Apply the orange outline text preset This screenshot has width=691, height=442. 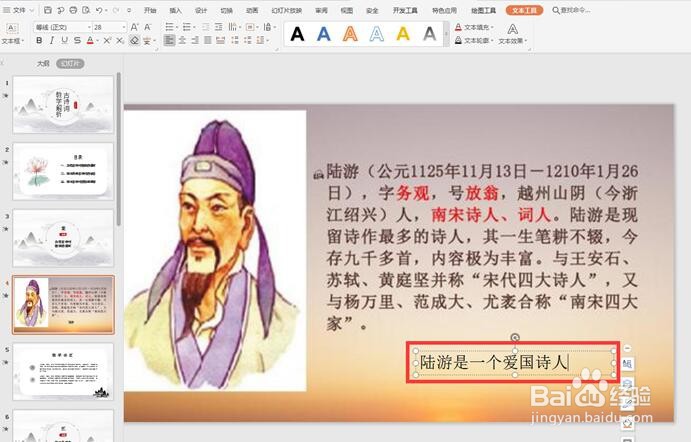coord(350,34)
